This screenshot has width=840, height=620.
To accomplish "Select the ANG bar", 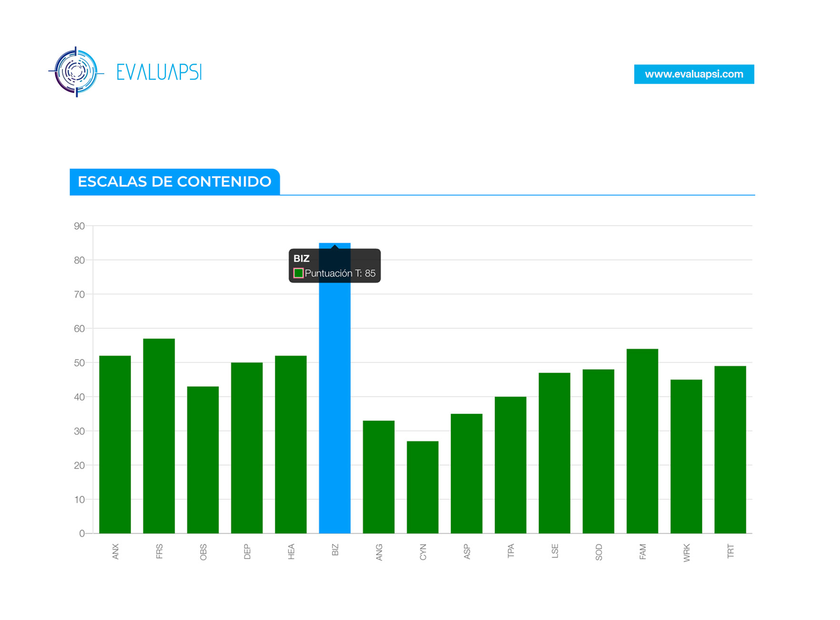I will click(x=379, y=477).
